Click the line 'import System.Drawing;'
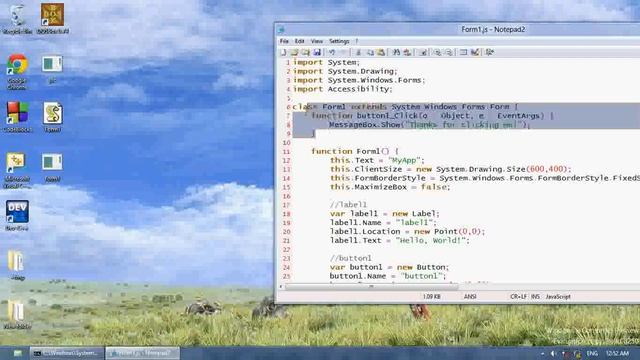640x360 pixels. pyautogui.click(x=345, y=71)
